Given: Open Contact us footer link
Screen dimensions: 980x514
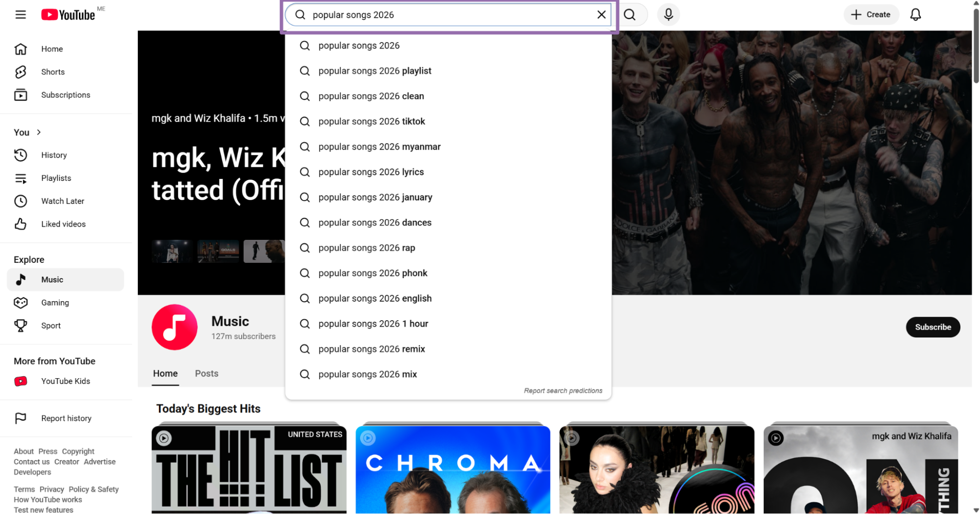Looking at the screenshot, I should pyautogui.click(x=31, y=462).
